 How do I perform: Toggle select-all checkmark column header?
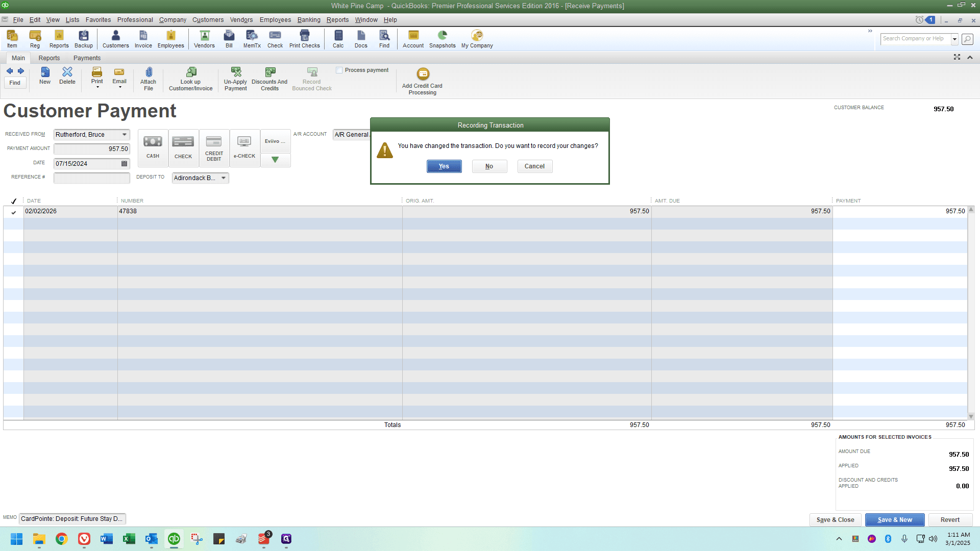coord(14,201)
